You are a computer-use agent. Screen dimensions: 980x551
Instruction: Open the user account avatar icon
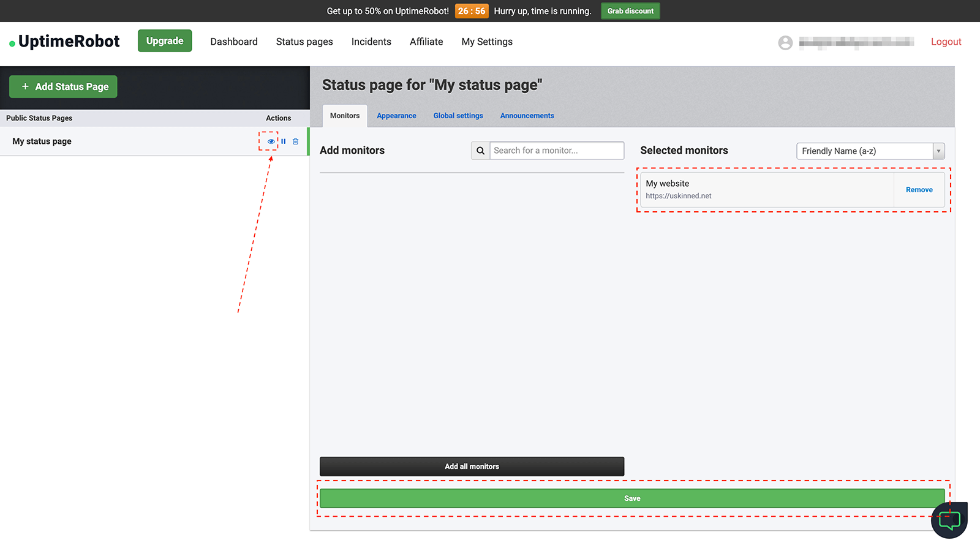(x=785, y=42)
